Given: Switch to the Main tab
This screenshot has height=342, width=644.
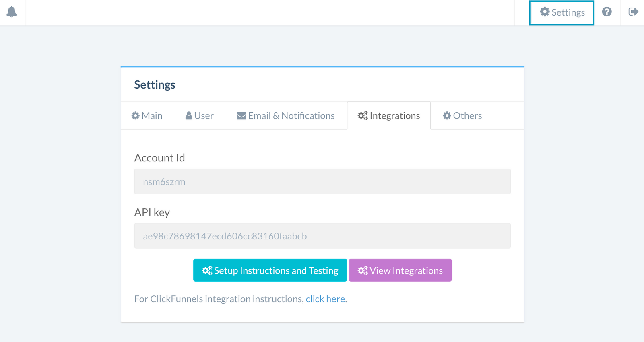Looking at the screenshot, I should 147,116.
